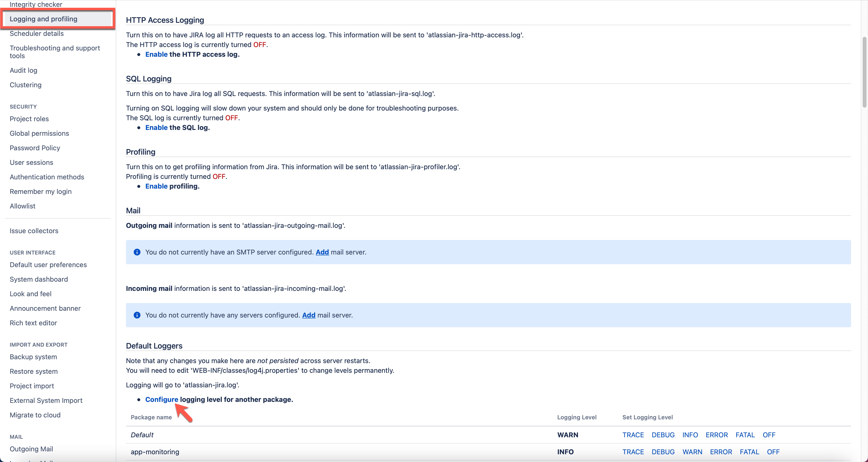Open Authentication methods settings
Image resolution: width=868 pixels, height=462 pixels.
point(47,177)
